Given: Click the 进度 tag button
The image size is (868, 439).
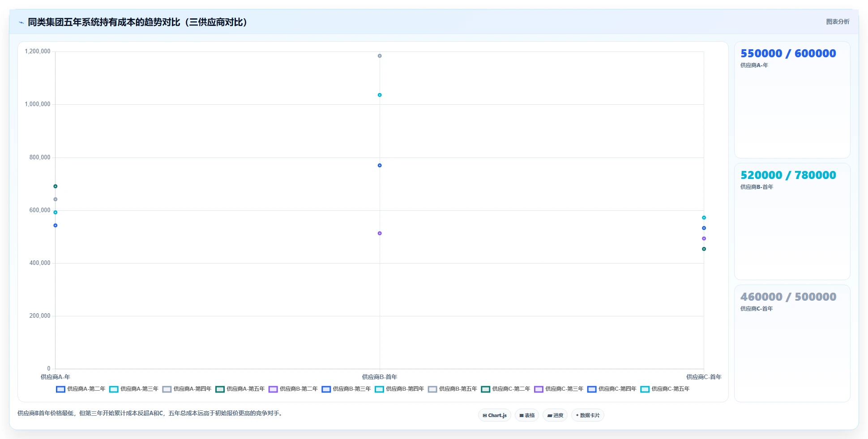Looking at the screenshot, I should (x=555, y=415).
